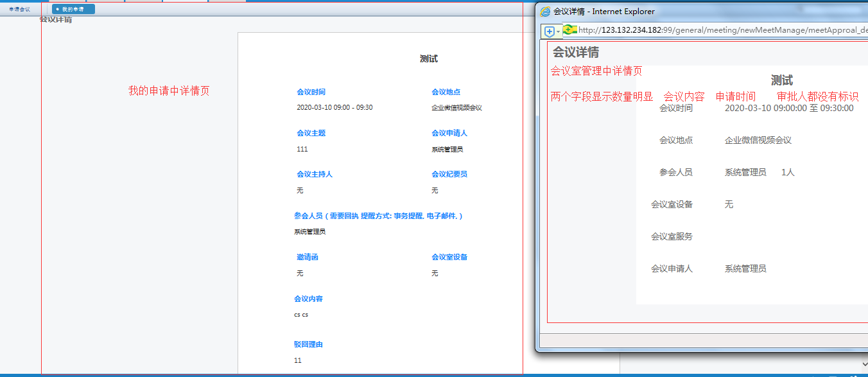This screenshot has width=868, height=377.
Task: Click the blue shield plus icon
Action: tap(549, 31)
